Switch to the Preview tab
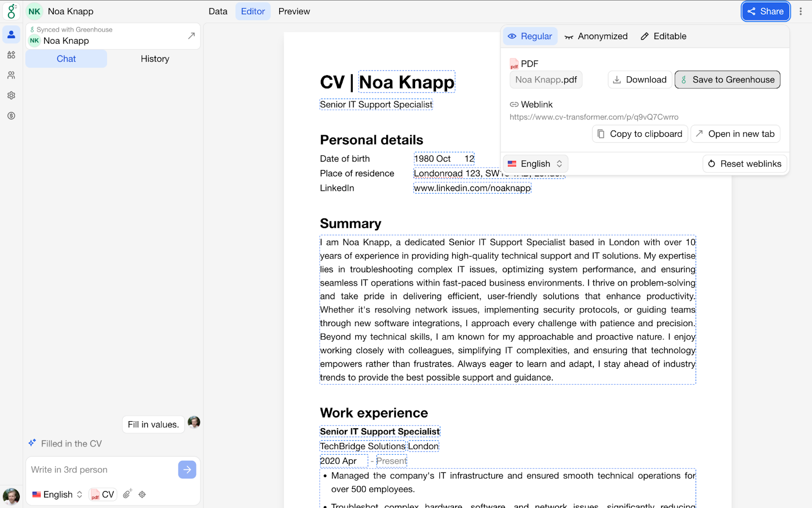812x508 pixels. [x=294, y=11]
